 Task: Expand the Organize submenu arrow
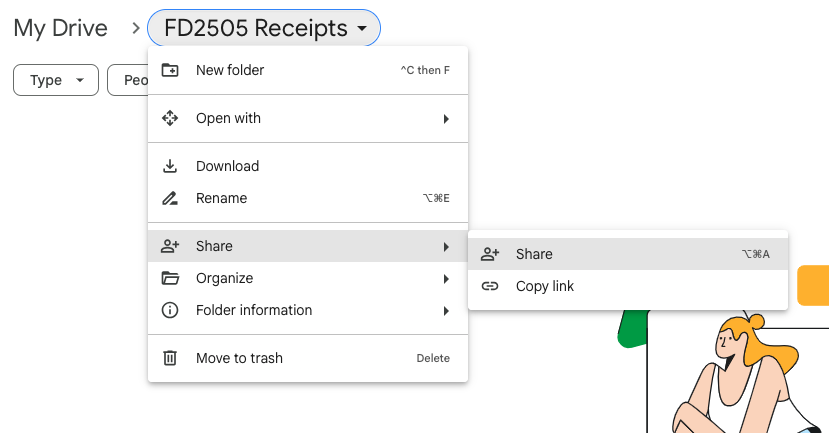tap(446, 278)
